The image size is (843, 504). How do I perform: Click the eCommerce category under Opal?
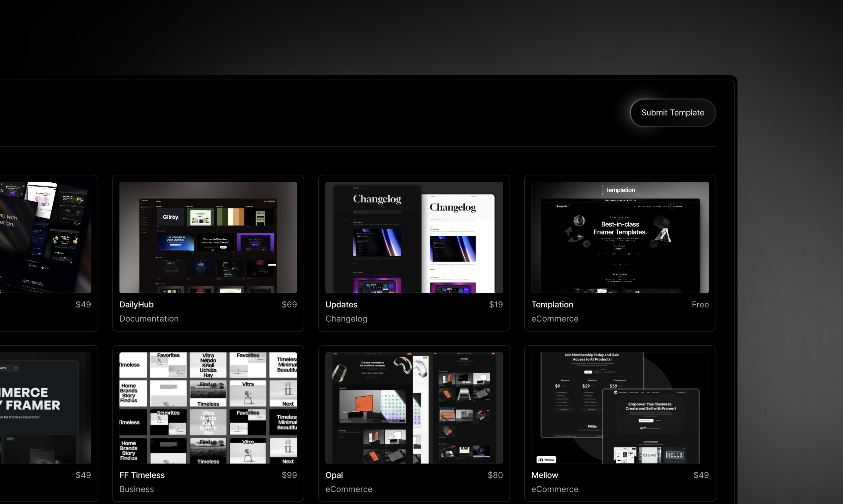pyautogui.click(x=349, y=489)
